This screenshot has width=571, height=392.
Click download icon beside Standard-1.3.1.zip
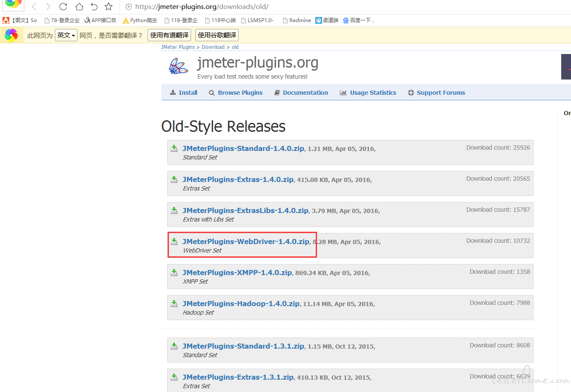click(174, 346)
